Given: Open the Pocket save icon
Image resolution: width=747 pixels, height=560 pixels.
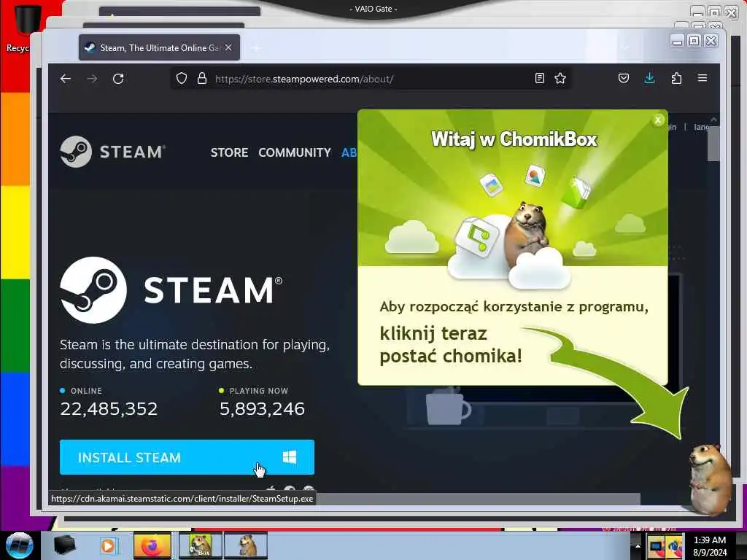Looking at the screenshot, I should click(623, 78).
